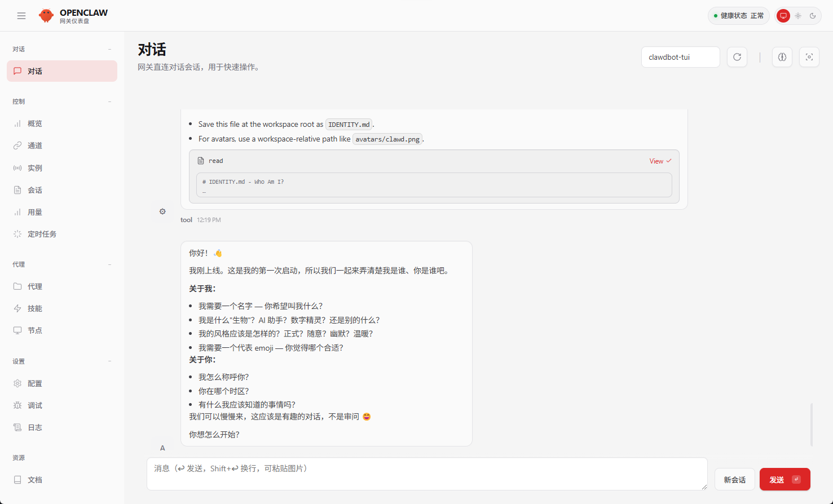
Task: Click the 发送 send button
Action: click(784, 480)
